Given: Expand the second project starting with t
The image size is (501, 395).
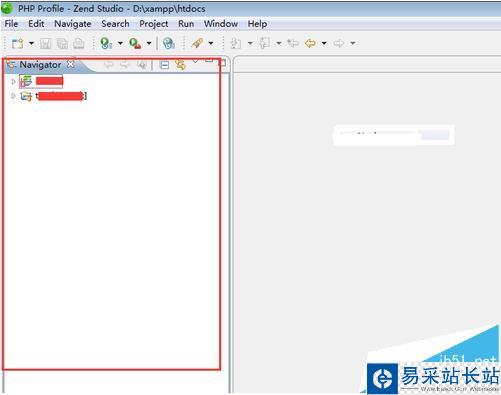Looking at the screenshot, I should pyautogui.click(x=13, y=96).
